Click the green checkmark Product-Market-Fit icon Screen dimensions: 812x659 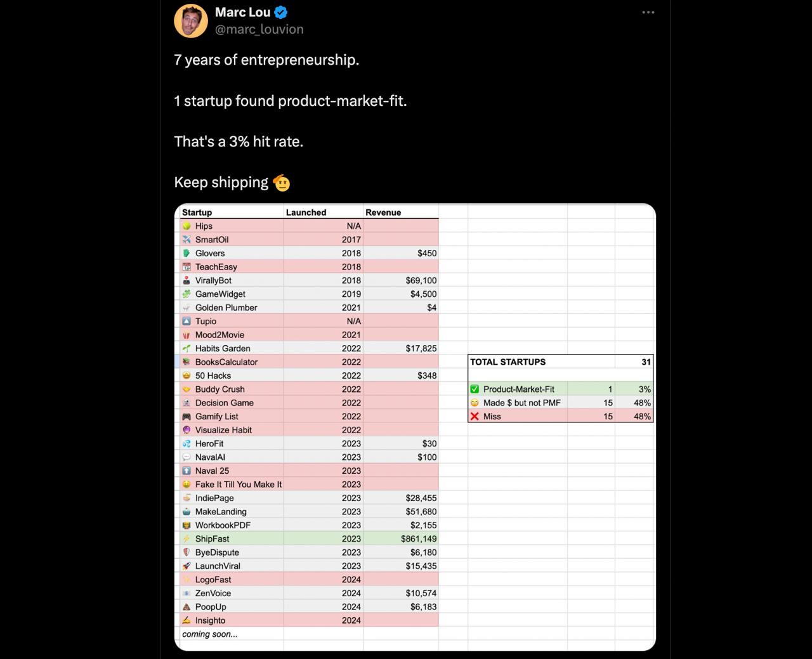pos(475,389)
